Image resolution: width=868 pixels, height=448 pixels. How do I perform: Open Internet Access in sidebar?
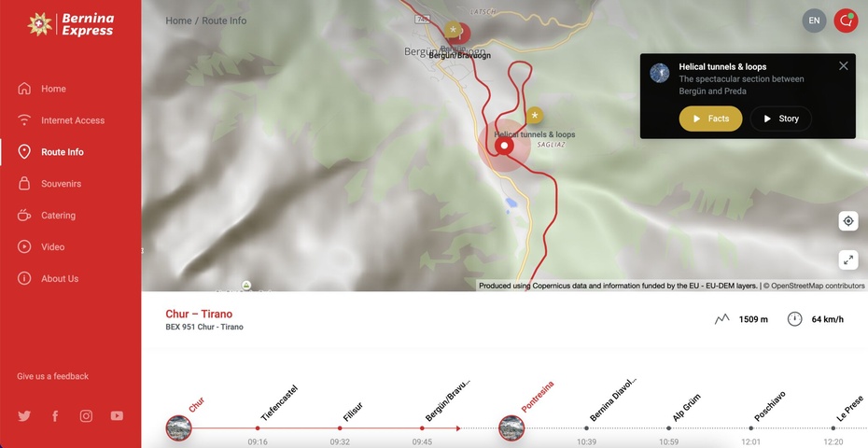[x=73, y=120]
